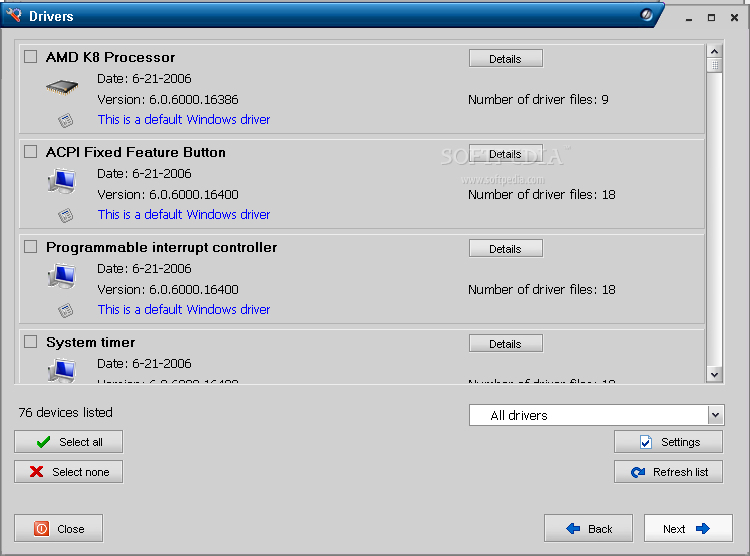750x556 pixels.
Task: Click the round icon at the title bar's right end
Action: coord(646,15)
